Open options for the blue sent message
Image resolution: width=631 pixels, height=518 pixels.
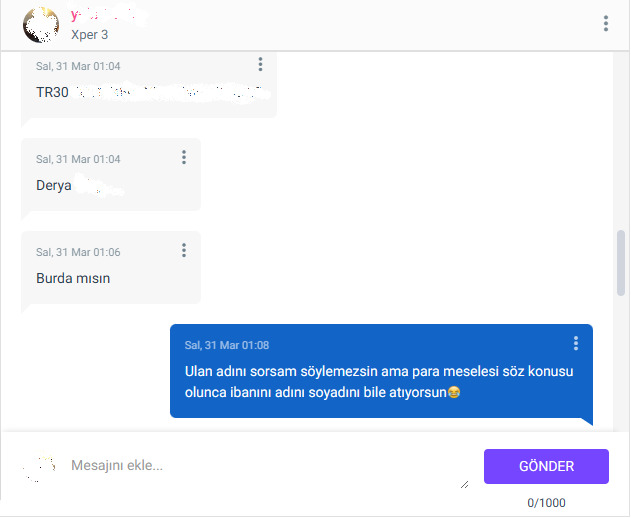click(x=576, y=343)
